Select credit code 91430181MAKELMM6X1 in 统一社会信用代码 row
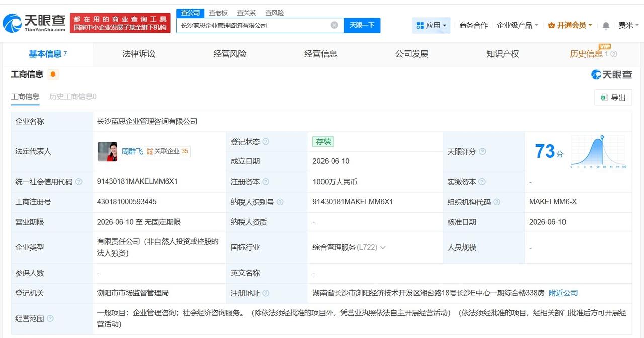 tap(137, 182)
